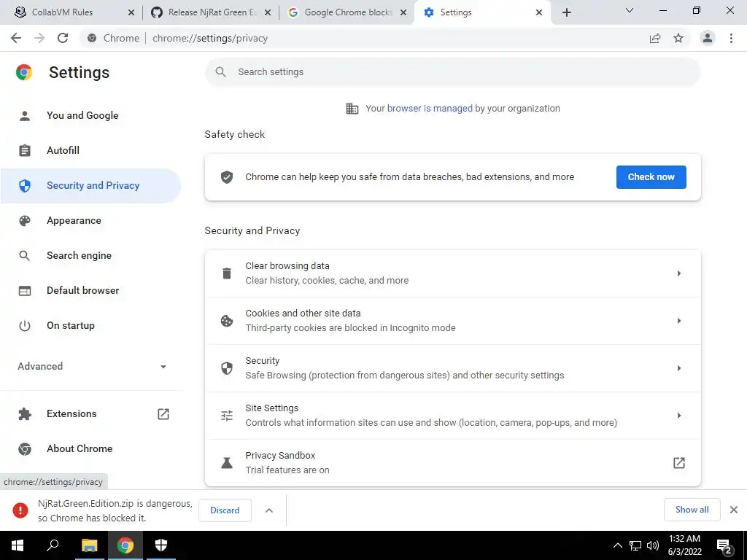
Task: Expand download options caret next to Discard
Action: (269, 510)
